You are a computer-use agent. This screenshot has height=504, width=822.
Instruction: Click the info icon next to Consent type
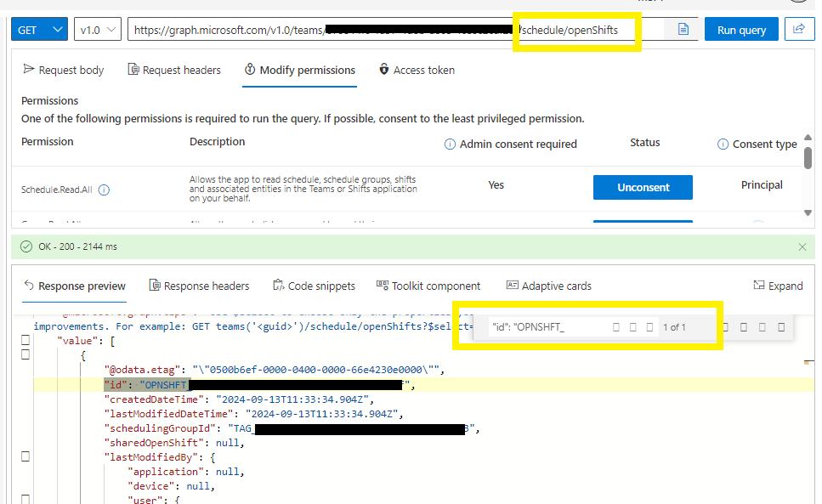pyautogui.click(x=722, y=144)
